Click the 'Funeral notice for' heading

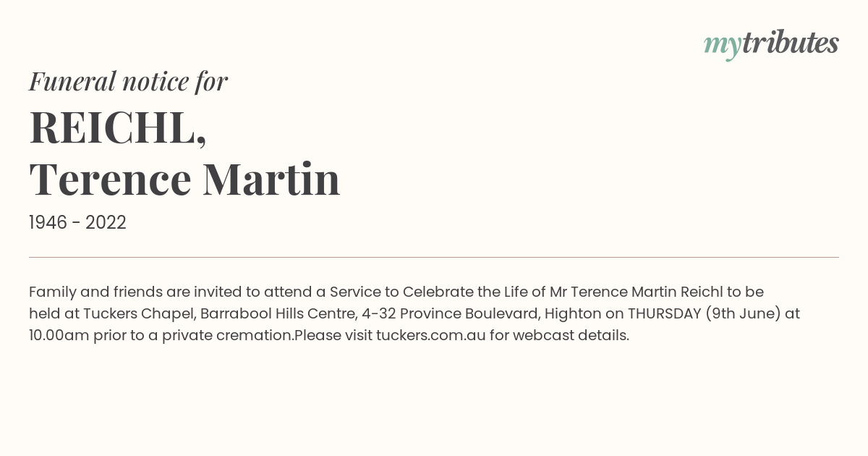click(128, 82)
